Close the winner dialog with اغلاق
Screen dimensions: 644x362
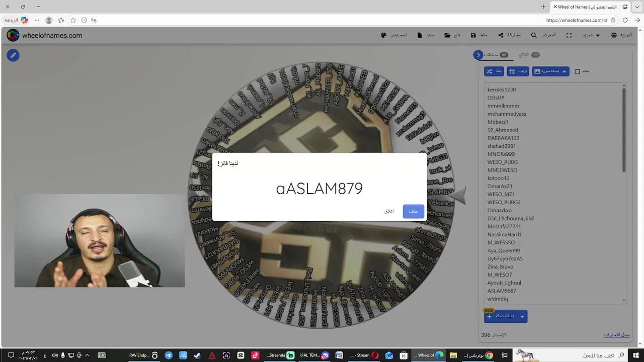(389, 211)
